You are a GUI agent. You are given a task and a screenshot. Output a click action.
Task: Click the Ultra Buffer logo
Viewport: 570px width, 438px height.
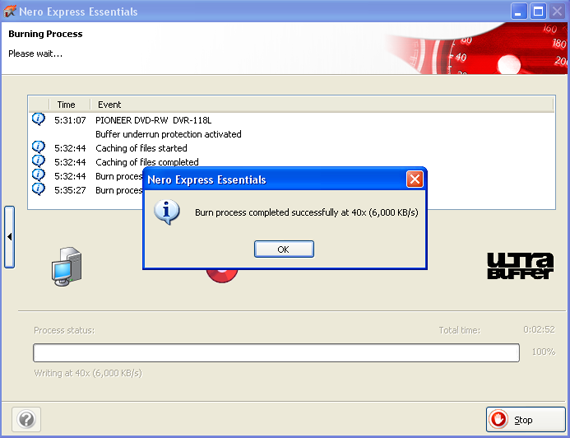520,266
